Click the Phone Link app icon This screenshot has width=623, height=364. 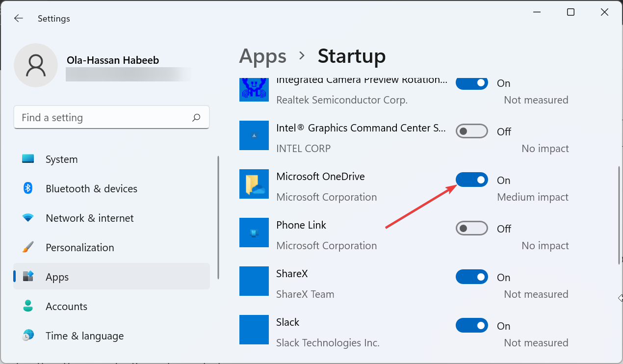(254, 233)
